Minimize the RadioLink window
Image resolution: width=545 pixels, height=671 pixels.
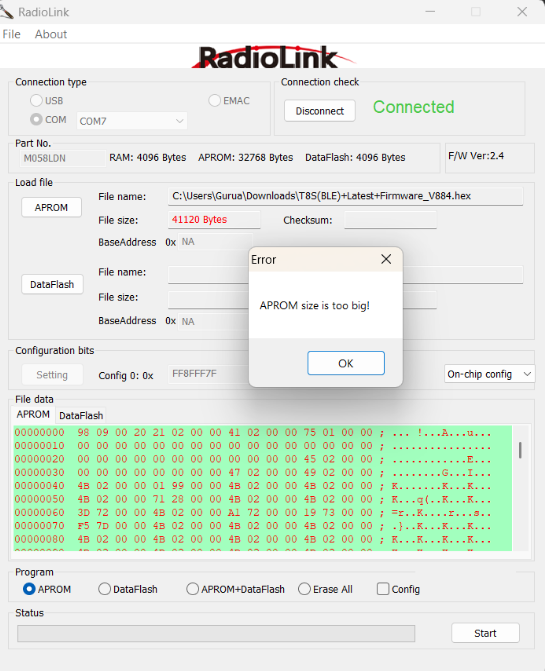pos(430,12)
